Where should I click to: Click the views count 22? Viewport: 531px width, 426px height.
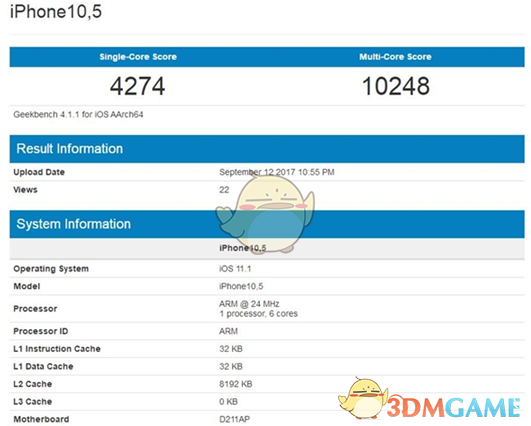click(224, 190)
